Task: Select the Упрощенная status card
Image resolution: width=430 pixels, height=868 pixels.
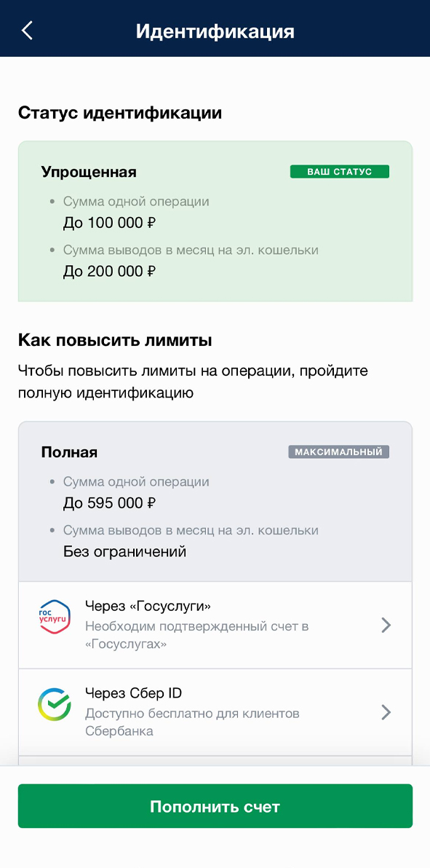Action: (215, 221)
